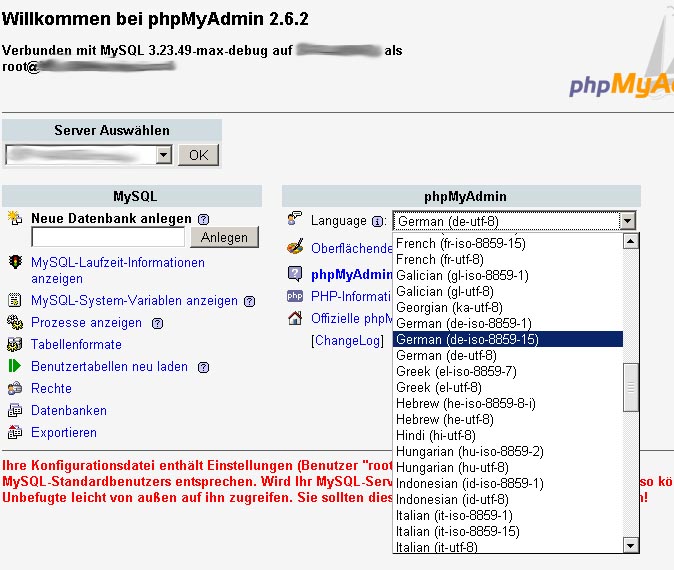Pick Italian (it-iso-8859-1) language
The image size is (674, 570).
pos(508,515)
